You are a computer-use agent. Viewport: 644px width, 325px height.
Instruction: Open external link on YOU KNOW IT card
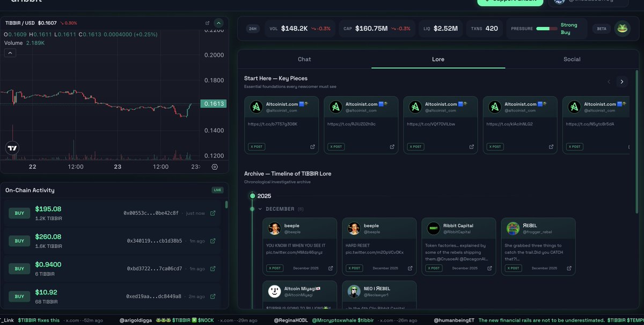(331, 268)
